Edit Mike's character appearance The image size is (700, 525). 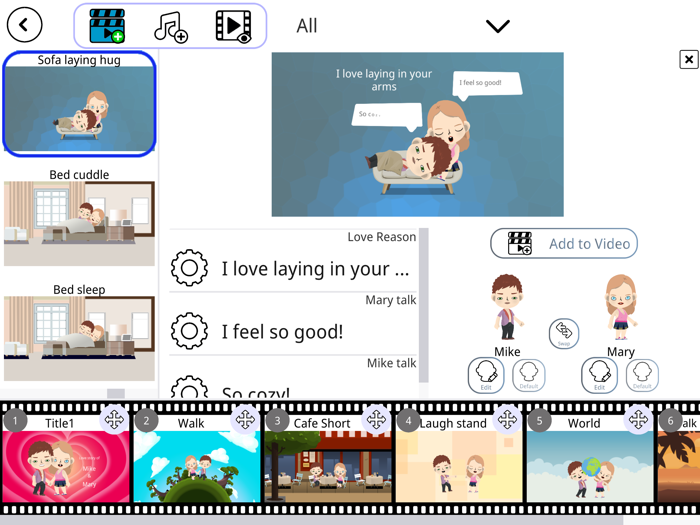click(x=486, y=375)
